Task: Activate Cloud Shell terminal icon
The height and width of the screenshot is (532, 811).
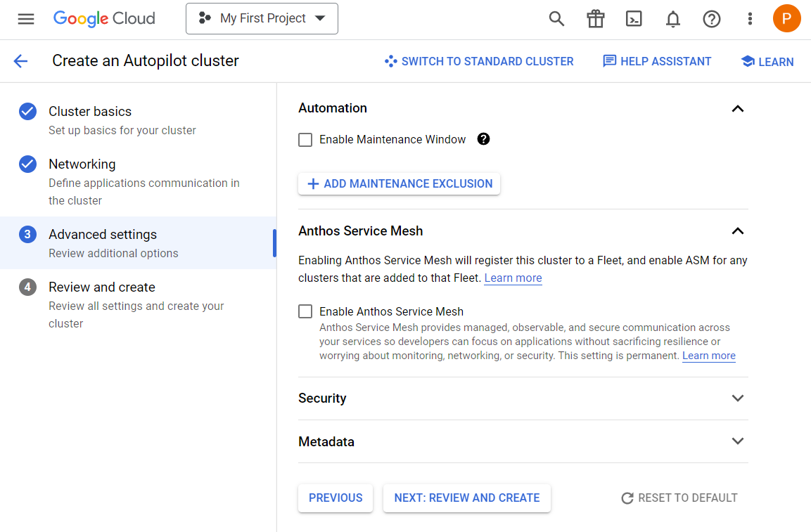Action: 634,19
